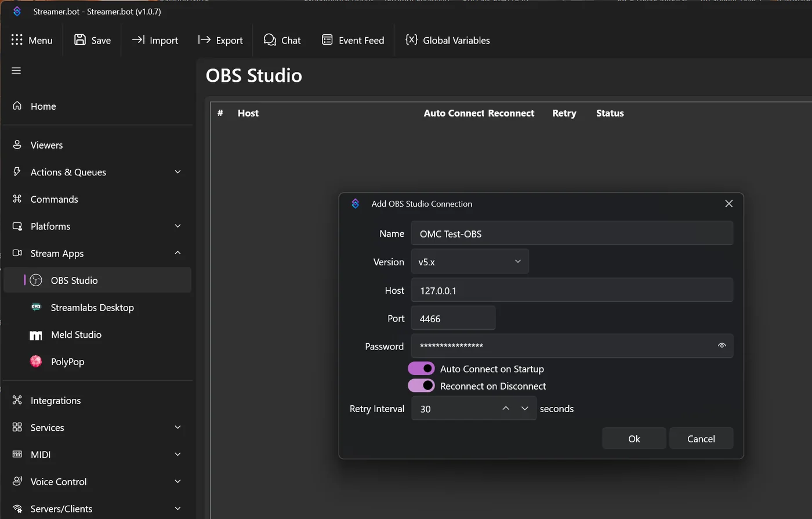Click the Save disk icon
This screenshot has height=519, width=812.
[80, 39]
